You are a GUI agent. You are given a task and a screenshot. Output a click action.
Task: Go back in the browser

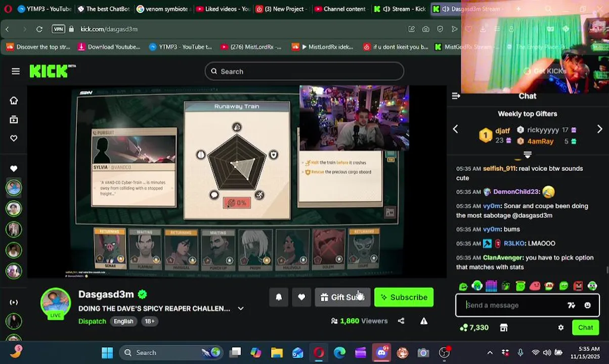pos(7,29)
